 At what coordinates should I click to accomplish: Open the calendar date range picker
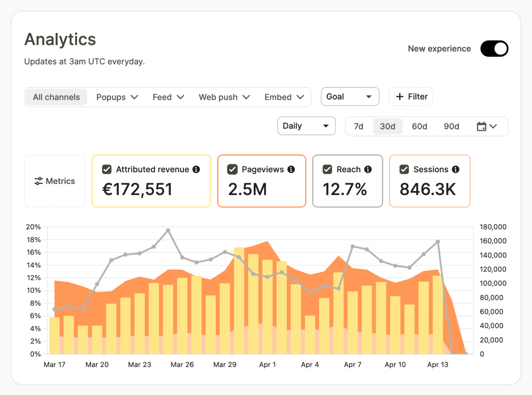[487, 126]
